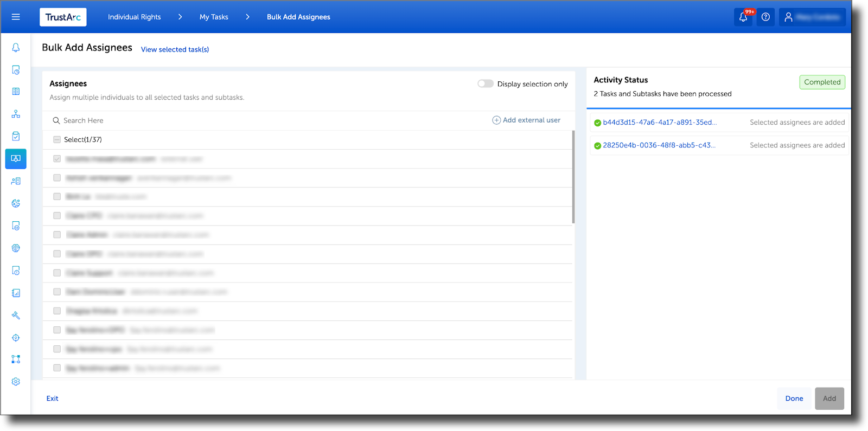Open the clipboard checkmark sidebar icon

click(16, 136)
